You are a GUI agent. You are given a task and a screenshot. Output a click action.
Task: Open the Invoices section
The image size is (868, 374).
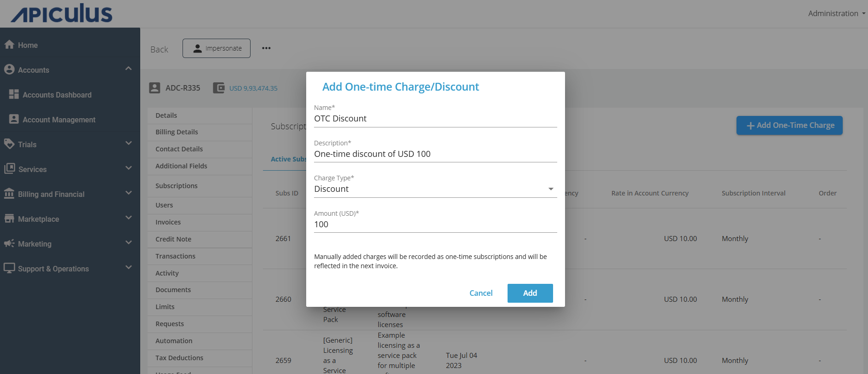point(200,222)
